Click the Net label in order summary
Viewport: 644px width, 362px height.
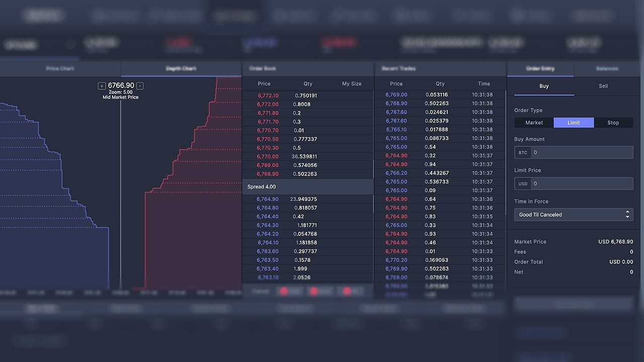(519, 272)
